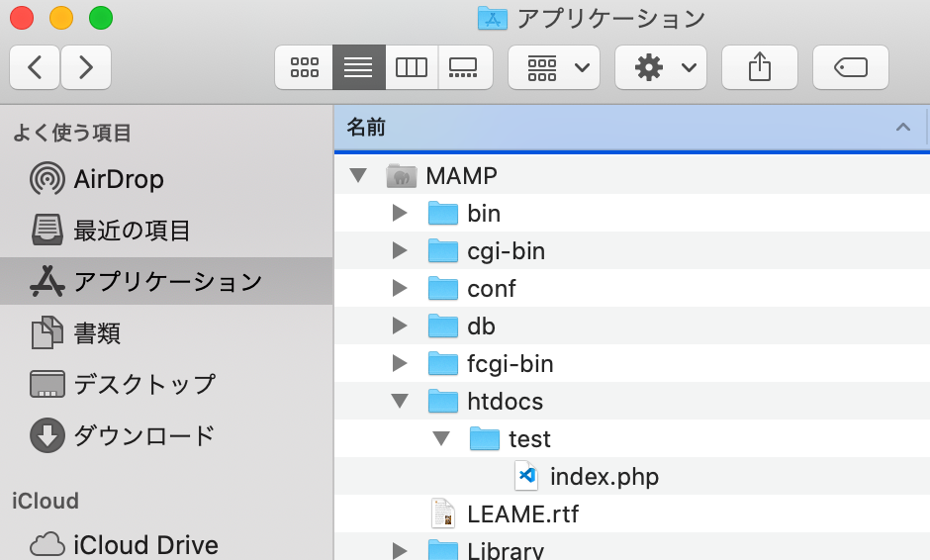Click the Share icon in toolbar
This screenshot has height=560, width=930.
pyautogui.click(x=759, y=67)
